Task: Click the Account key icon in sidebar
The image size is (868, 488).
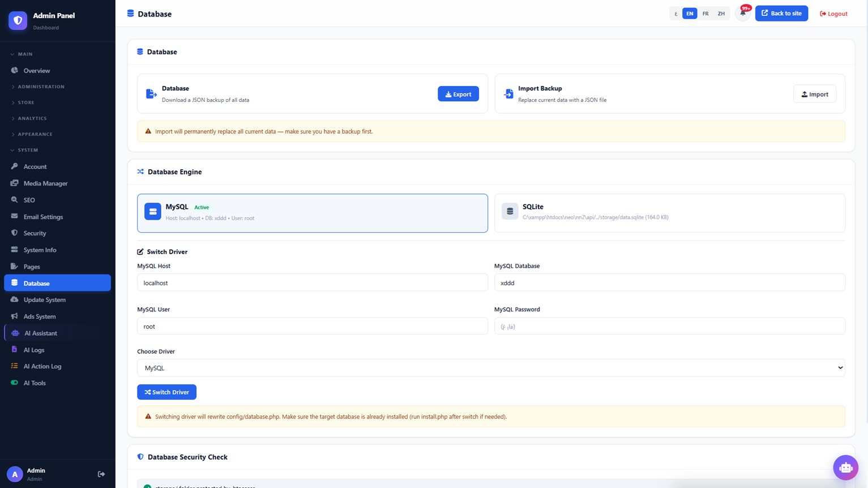Action: click(15, 166)
